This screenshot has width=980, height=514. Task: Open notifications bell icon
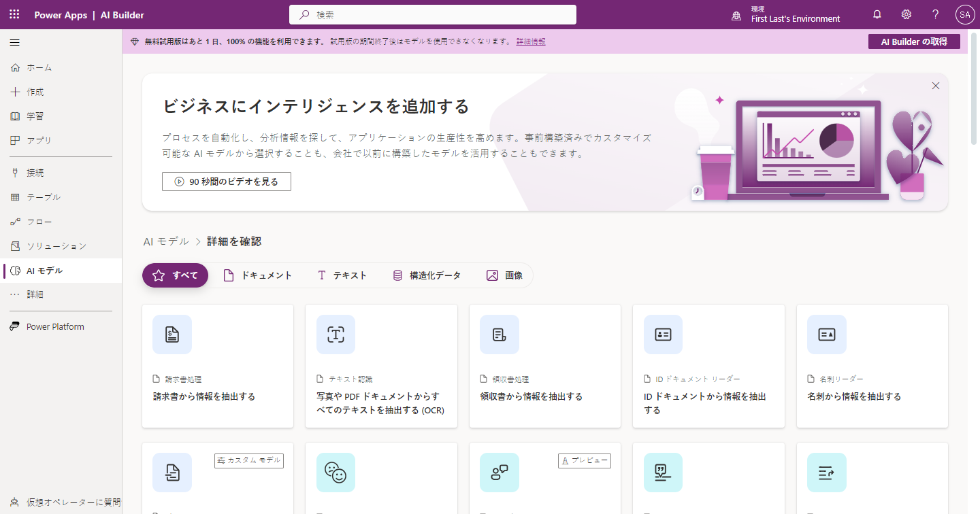pyautogui.click(x=877, y=14)
